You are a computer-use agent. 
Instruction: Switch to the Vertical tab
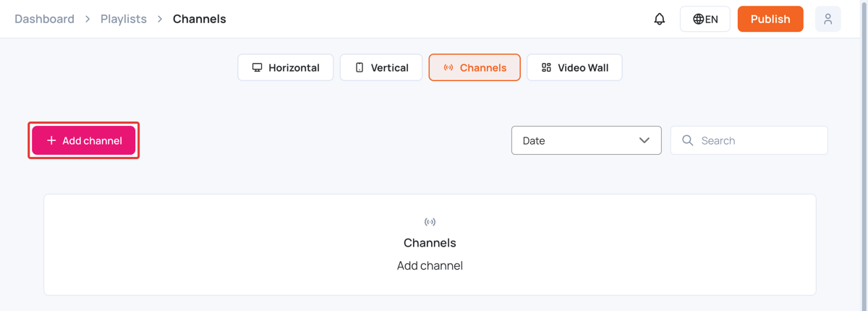tap(381, 68)
